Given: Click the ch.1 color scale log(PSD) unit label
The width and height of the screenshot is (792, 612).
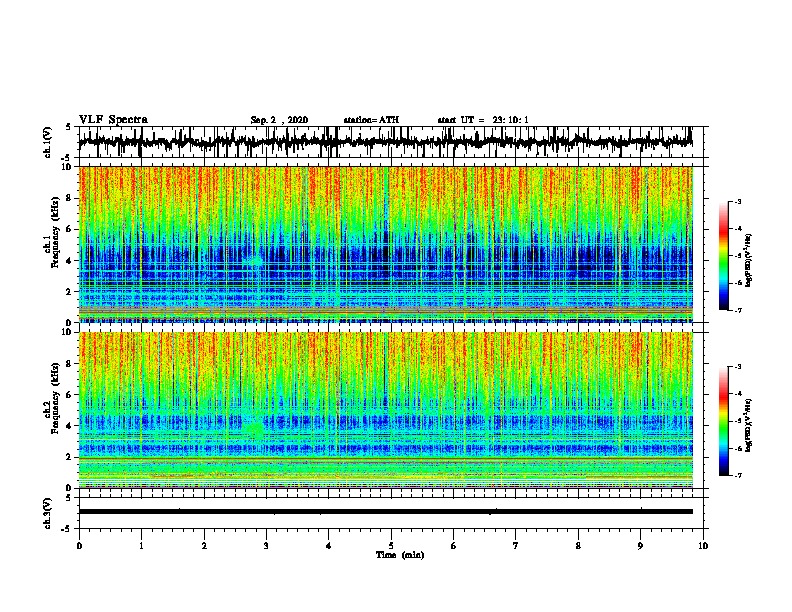Looking at the screenshot, I should pyautogui.click(x=749, y=260).
